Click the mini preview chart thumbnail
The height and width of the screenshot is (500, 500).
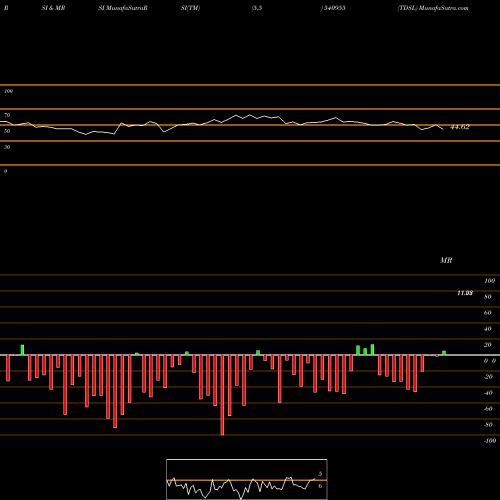[x=247, y=479]
